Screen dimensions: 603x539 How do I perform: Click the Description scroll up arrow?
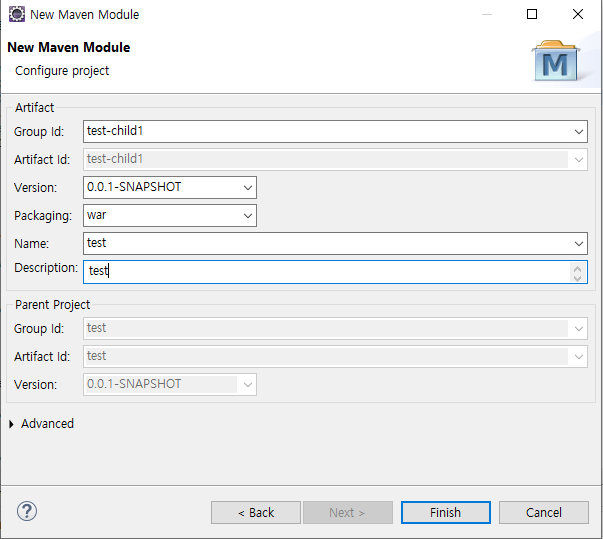(x=577, y=268)
